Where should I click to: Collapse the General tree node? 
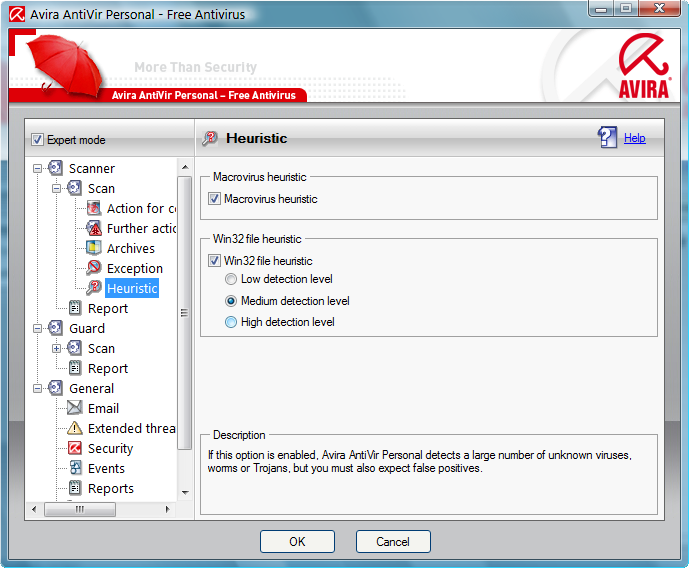point(37,388)
